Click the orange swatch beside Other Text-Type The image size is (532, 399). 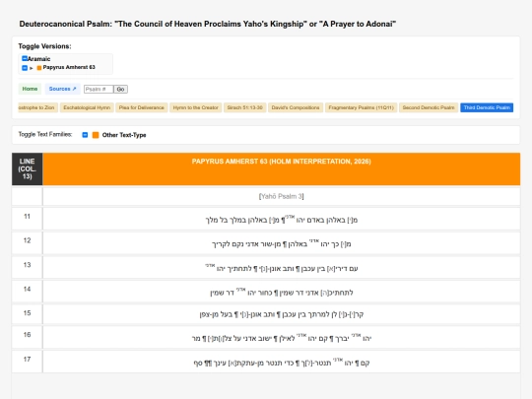pyautogui.click(x=96, y=135)
